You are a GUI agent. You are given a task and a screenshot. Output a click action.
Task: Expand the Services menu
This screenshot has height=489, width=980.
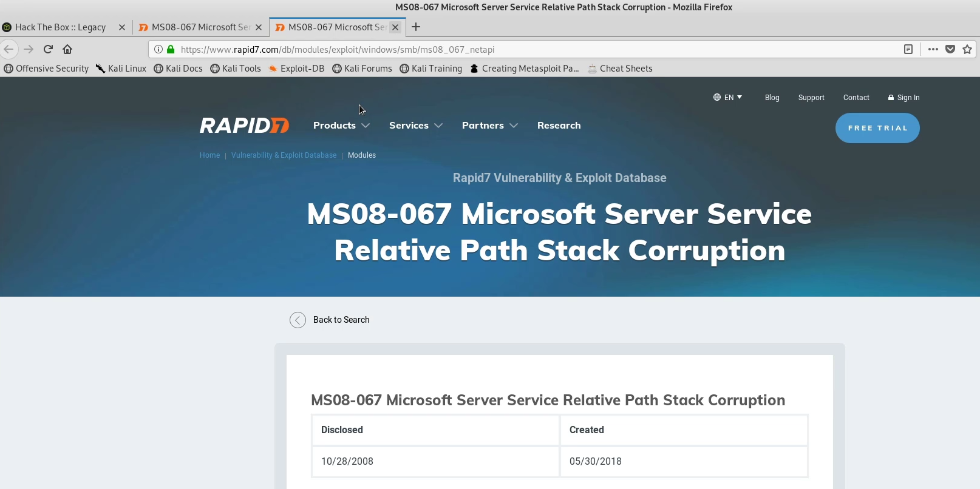416,126
